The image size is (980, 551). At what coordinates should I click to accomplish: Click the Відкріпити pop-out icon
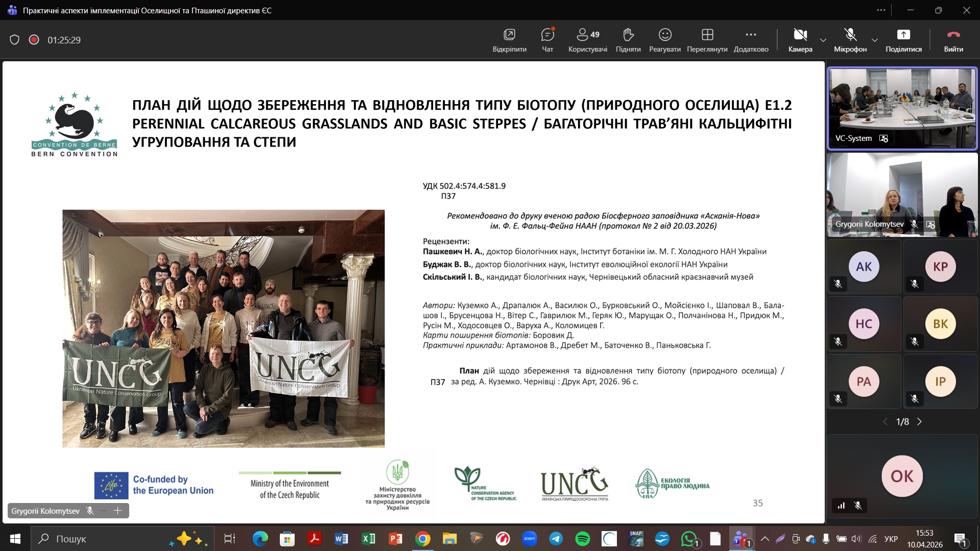(x=509, y=40)
